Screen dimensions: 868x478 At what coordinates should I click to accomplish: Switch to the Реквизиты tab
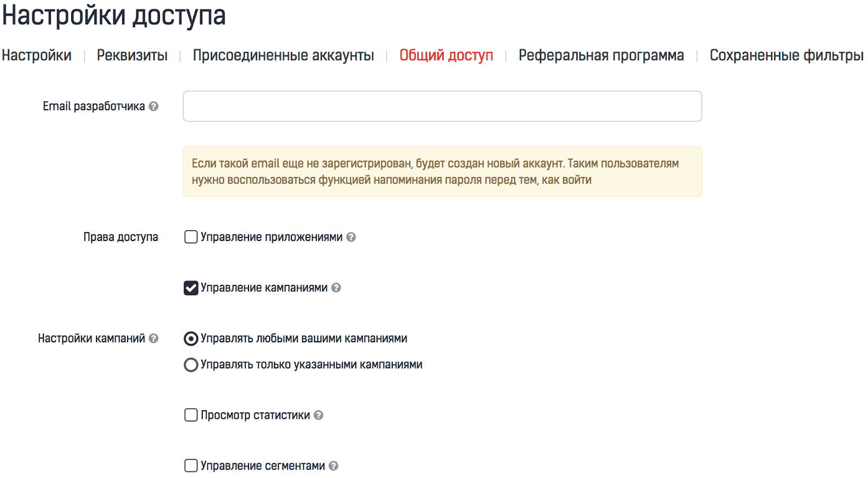click(x=132, y=55)
